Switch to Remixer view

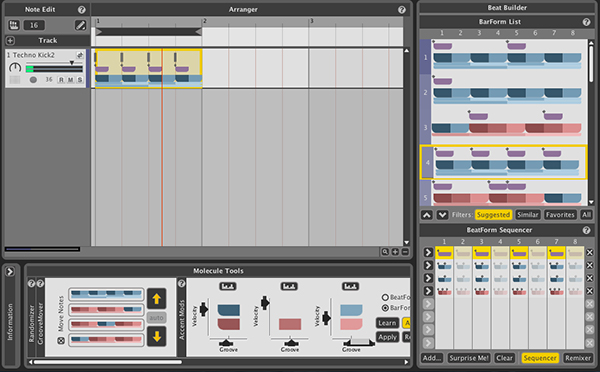578,358
